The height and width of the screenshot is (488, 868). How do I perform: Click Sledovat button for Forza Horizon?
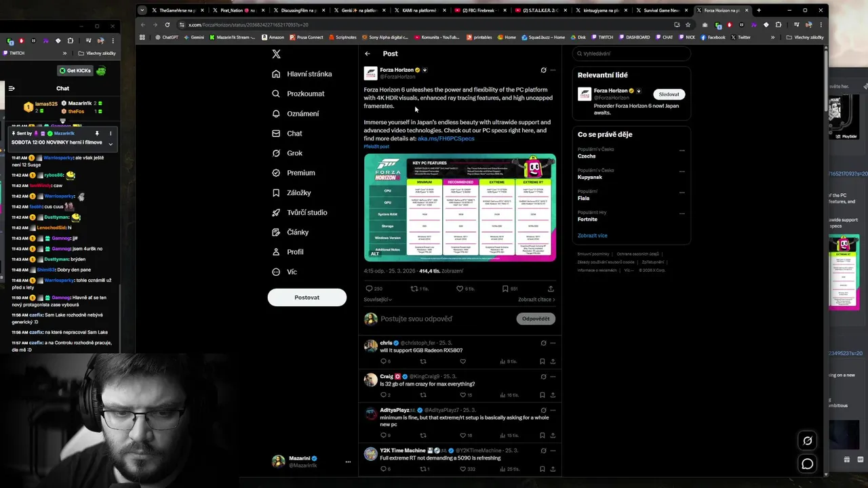point(669,94)
